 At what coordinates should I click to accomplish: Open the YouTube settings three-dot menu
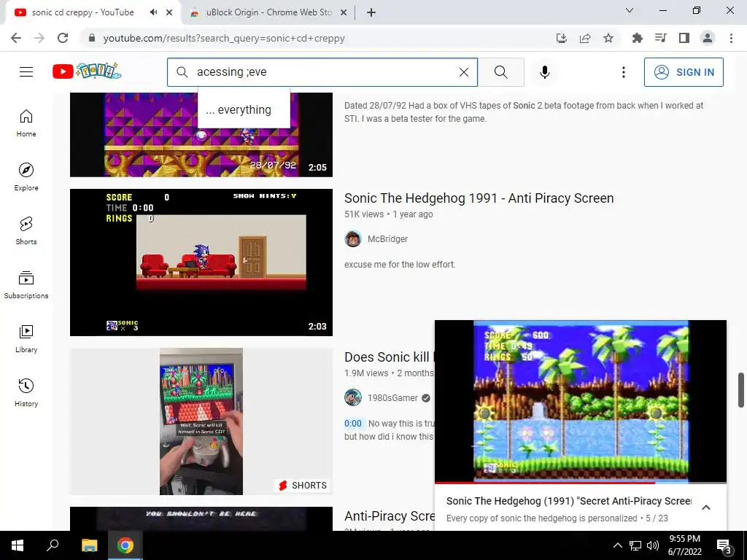pyautogui.click(x=624, y=72)
